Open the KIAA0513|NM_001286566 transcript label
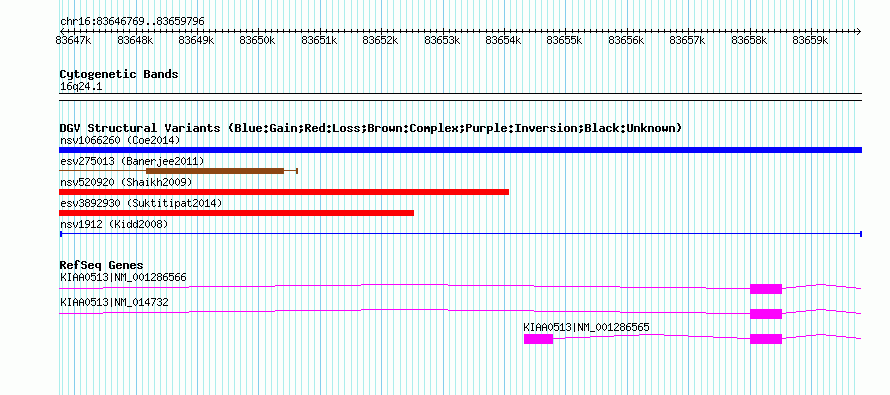The height and width of the screenshot is (395, 890). point(123,278)
